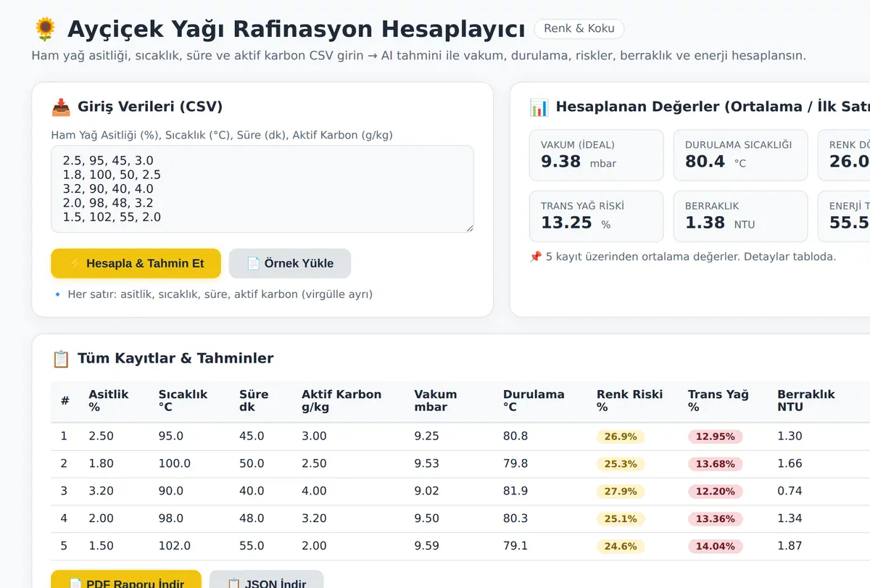Open the Durulama Sıcaklığı 80.4 °C card

(740, 155)
